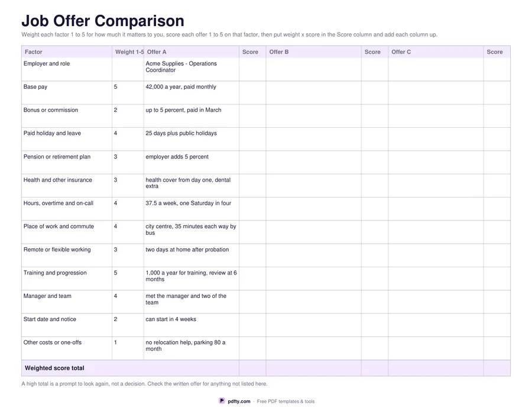This screenshot has height=411, width=532.
Task: Click 'Health and other insurance' label
Action: 58,180
